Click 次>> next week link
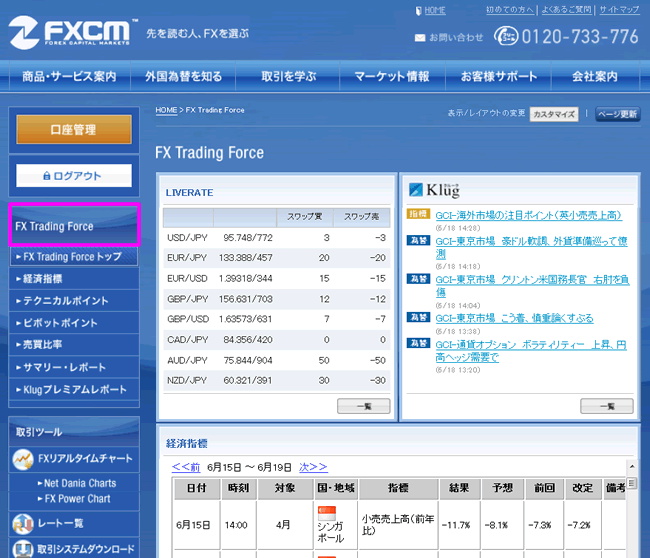 pos(313,467)
